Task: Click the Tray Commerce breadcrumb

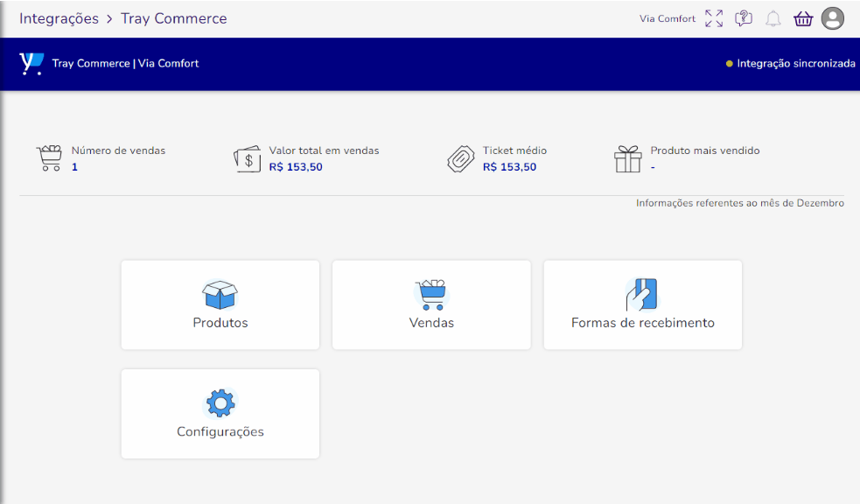Action: 173,18
